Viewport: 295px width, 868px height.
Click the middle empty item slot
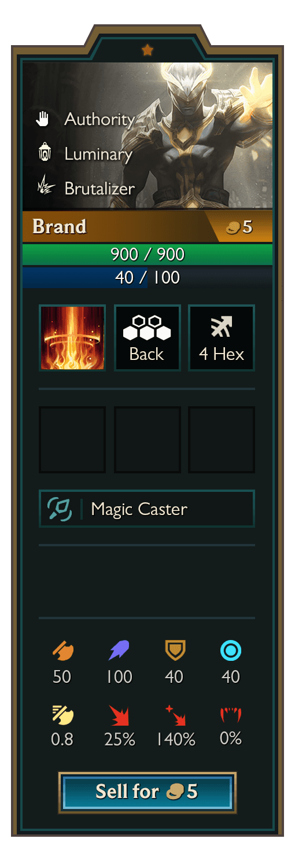[147, 440]
